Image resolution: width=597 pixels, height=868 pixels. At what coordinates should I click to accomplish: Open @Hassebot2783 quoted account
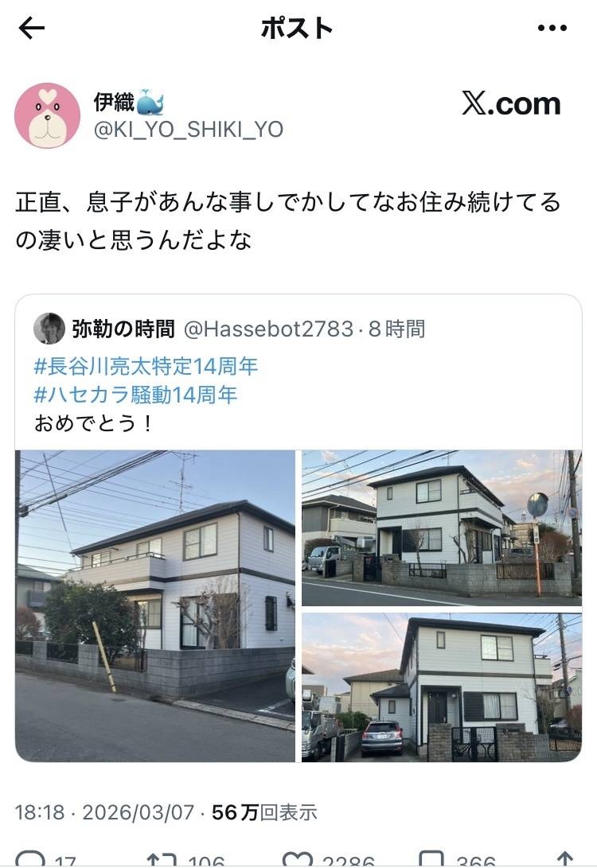[268, 329]
